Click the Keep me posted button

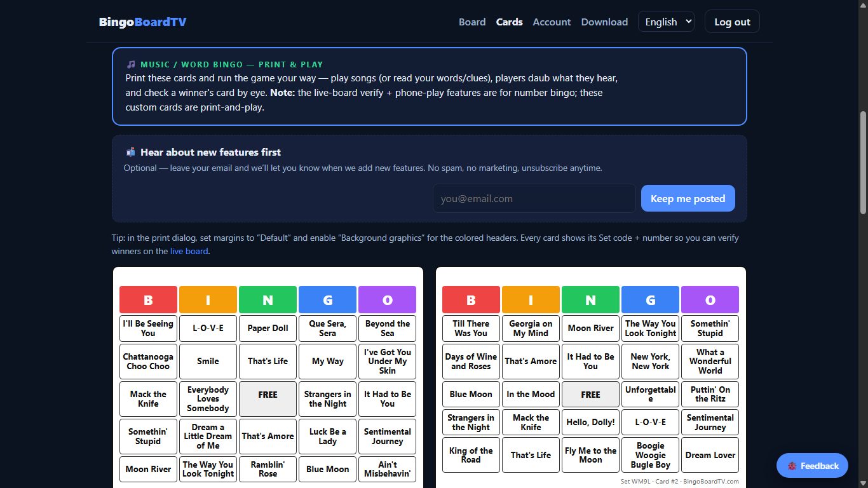(688, 198)
